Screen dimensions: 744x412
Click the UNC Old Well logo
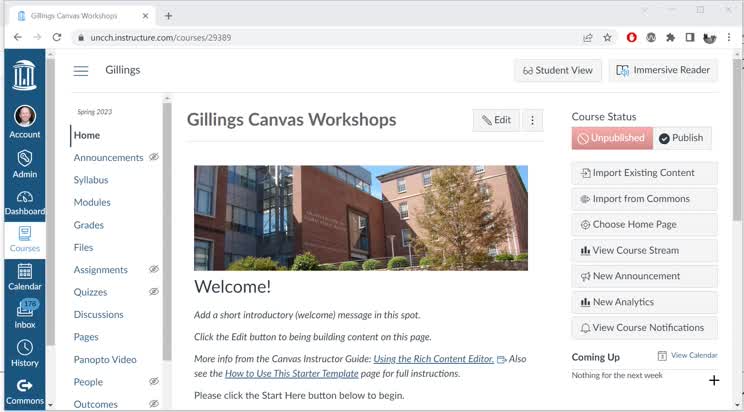point(25,75)
